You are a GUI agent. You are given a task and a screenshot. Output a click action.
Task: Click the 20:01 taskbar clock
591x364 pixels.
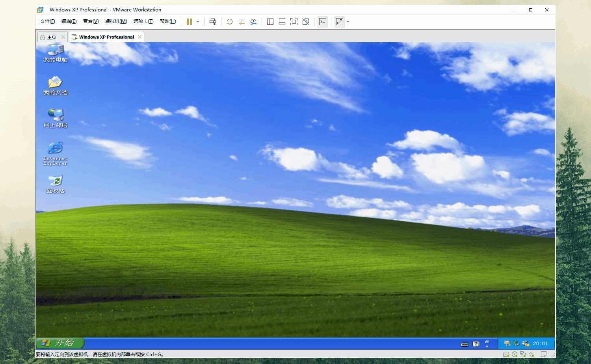(541, 344)
